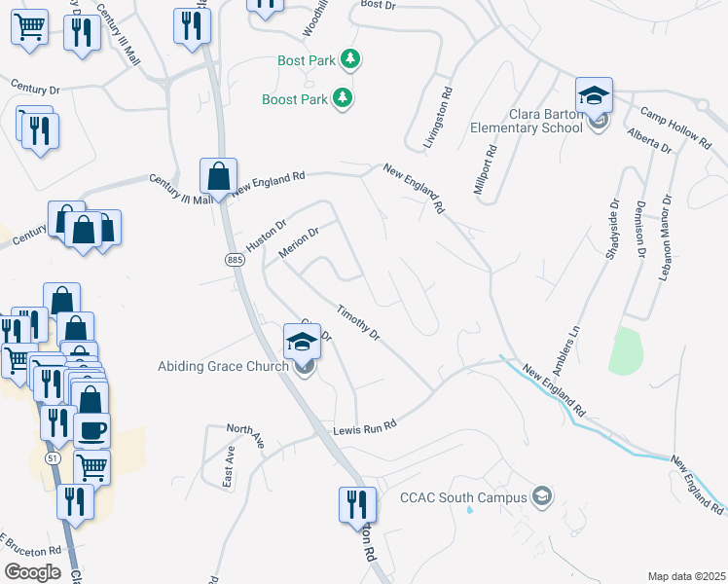Click the Abiding Grace Church label
Image resolution: width=728 pixels, height=584 pixels.
click(223, 366)
